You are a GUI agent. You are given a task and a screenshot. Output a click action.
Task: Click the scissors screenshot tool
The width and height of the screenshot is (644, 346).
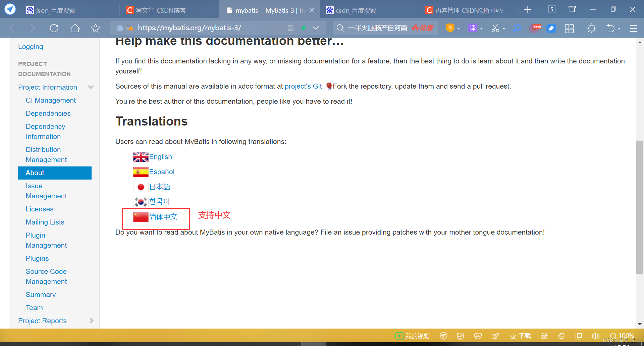(495, 28)
